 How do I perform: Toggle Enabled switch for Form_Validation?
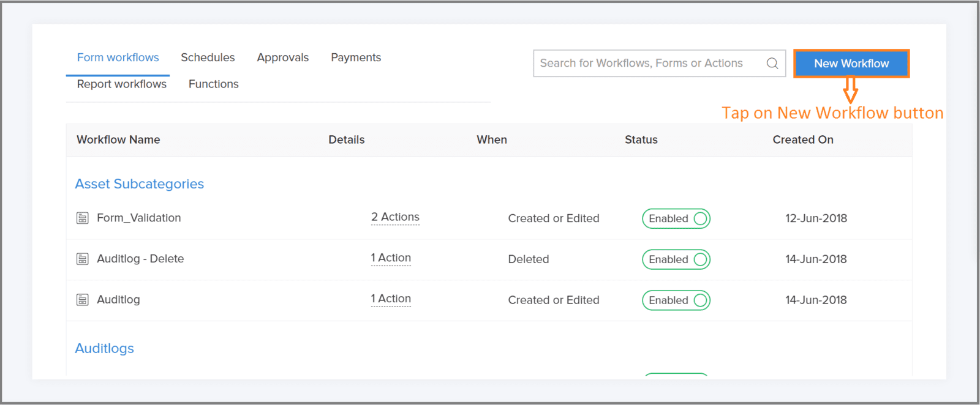[676, 218]
